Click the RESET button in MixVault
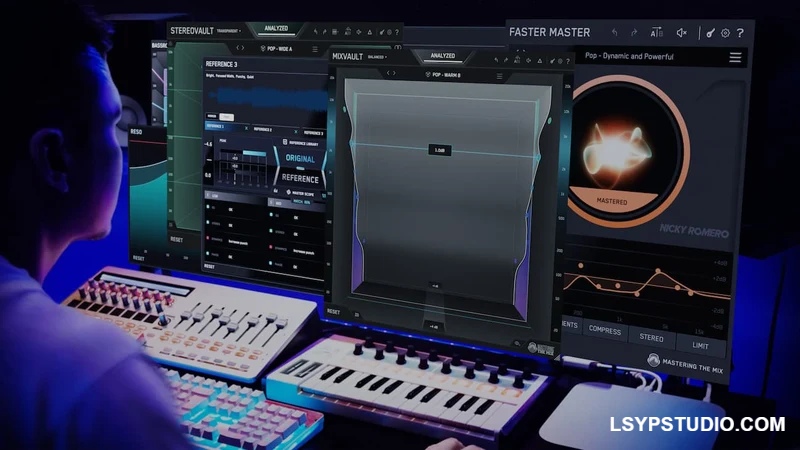Image resolution: width=800 pixels, height=450 pixels. point(333,312)
